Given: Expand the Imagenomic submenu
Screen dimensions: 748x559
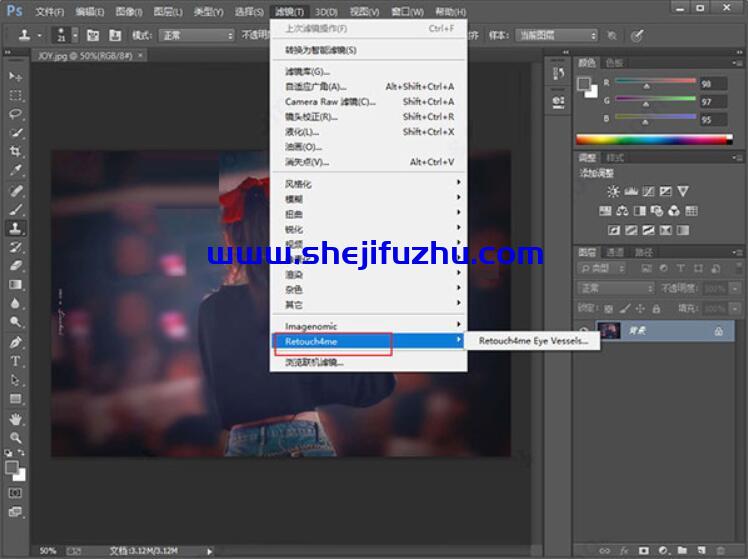Looking at the screenshot, I should click(368, 326).
